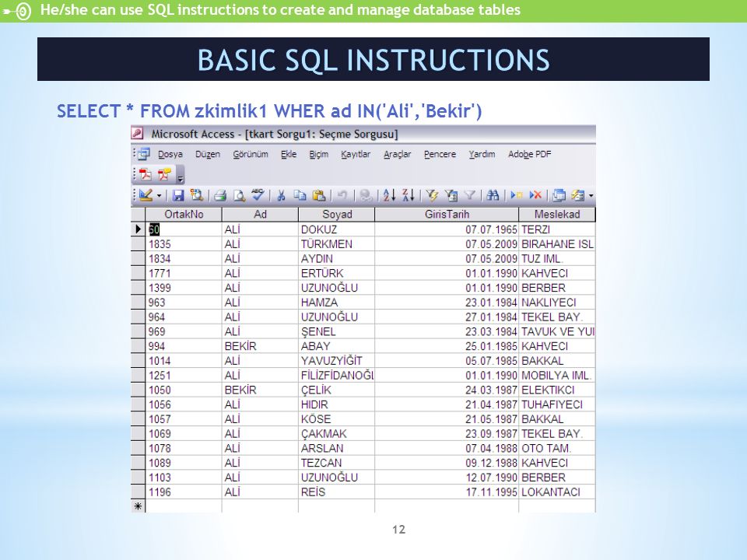Open the New Object dropdown arrow

click(591, 196)
